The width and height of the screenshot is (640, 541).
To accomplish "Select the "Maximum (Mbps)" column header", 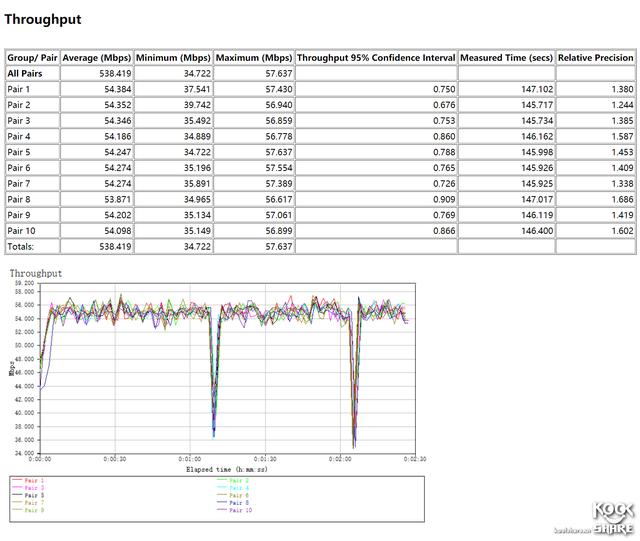I will 254,58.
